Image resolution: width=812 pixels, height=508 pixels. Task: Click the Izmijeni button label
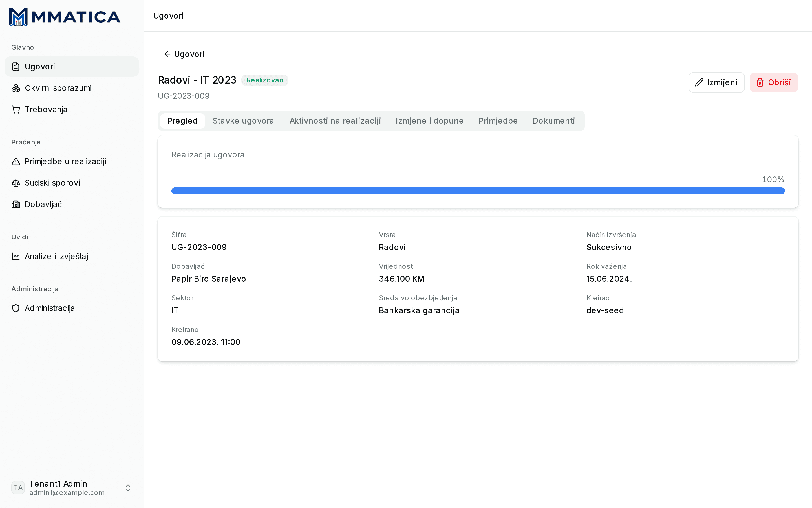(x=722, y=82)
